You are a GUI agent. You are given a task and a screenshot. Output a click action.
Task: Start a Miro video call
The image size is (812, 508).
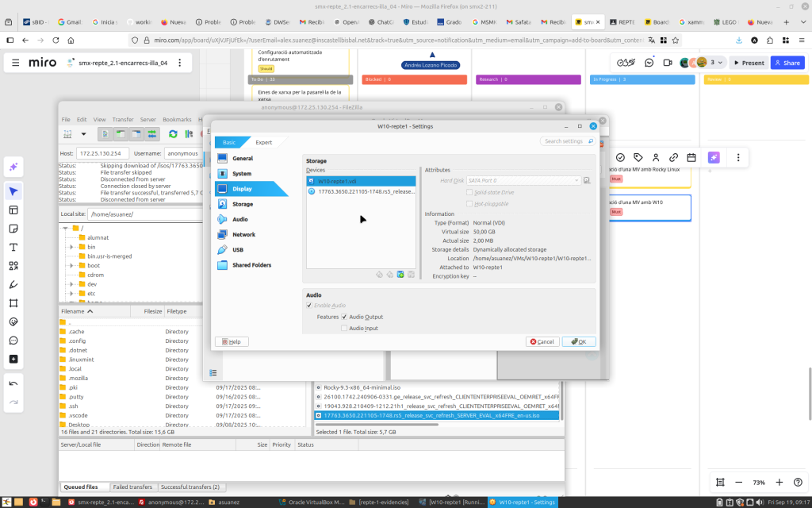click(668, 63)
